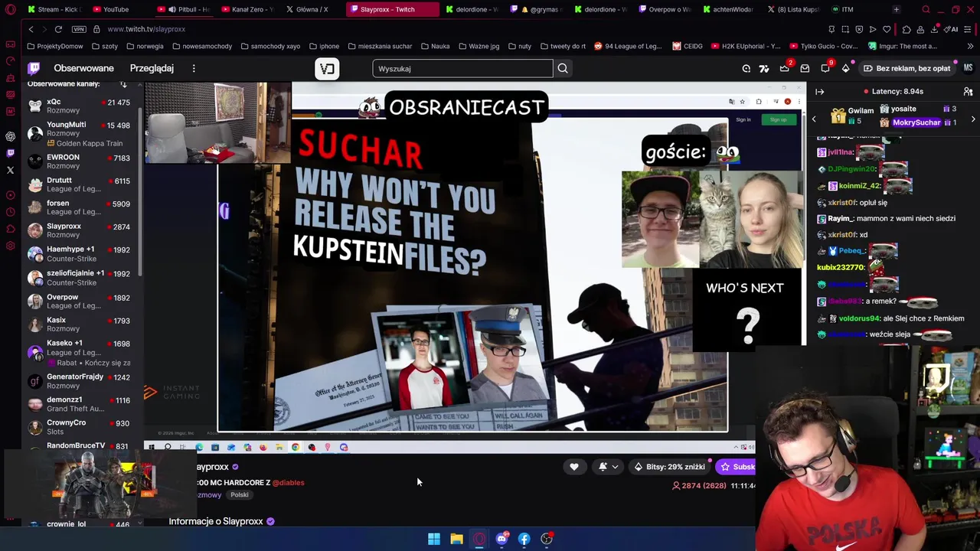Switch to Główna / X tab
This screenshot has height=551, width=980.
click(311, 9)
